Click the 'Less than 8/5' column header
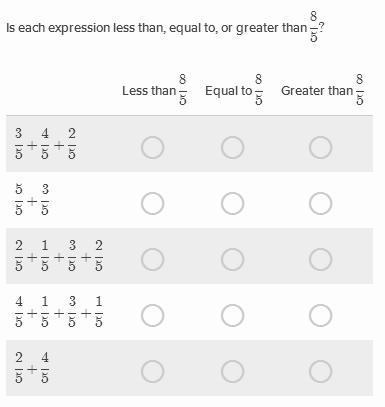Image resolution: width=385 pixels, height=407 pixels. point(155,90)
